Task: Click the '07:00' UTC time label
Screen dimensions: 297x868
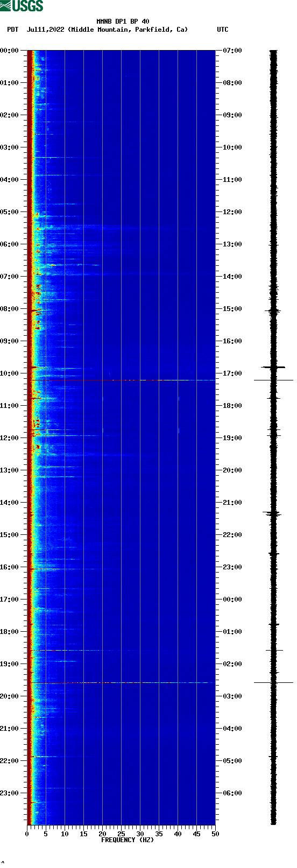Action: point(232,51)
